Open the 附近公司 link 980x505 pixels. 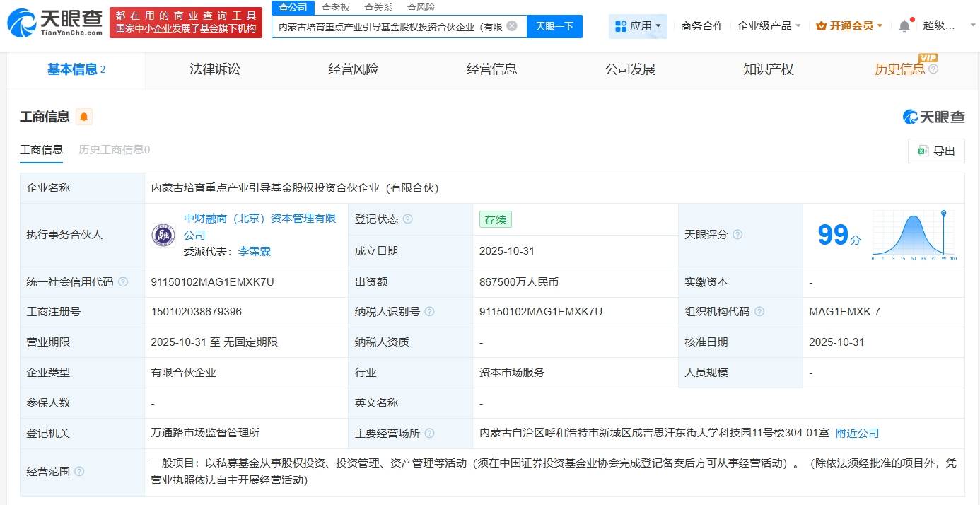[857, 433]
